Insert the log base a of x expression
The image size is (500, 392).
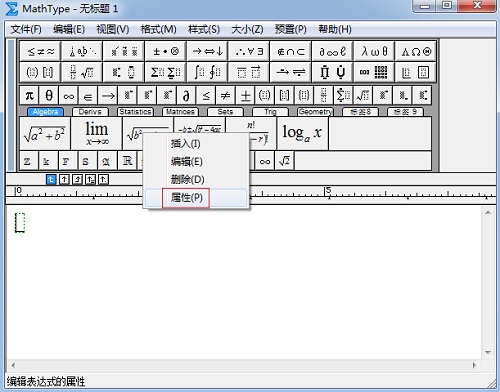tap(302, 133)
